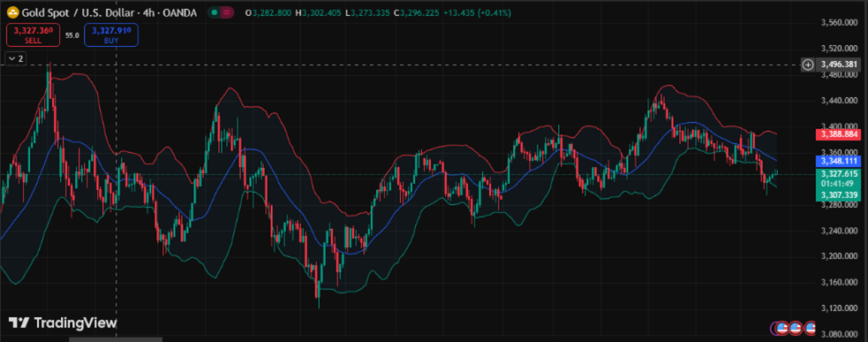
Task: Click the close value C3,296.225
Action: pos(416,12)
